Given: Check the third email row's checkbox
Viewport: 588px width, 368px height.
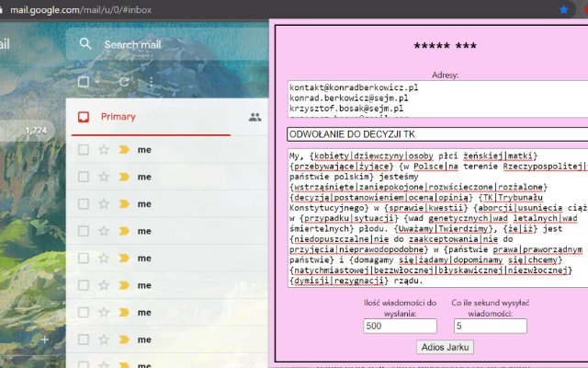Looking at the screenshot, I should 84,204.
